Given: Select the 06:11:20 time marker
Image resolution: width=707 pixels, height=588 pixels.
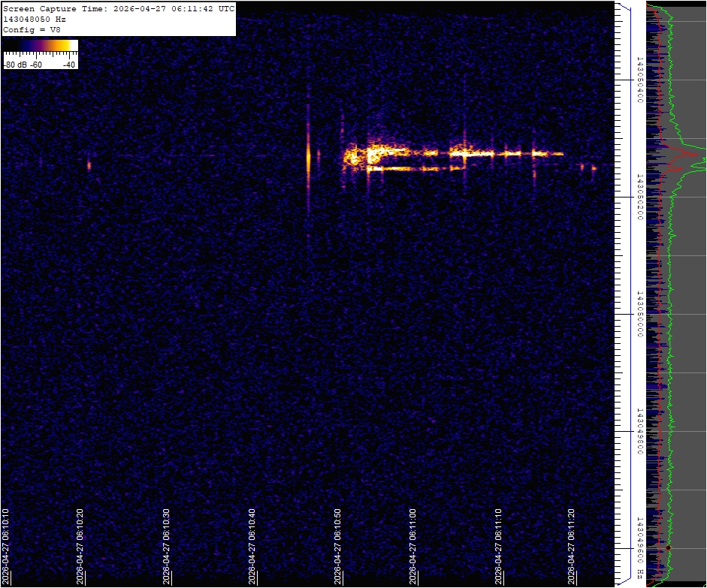Looking at the screenshot, I should (x=573, y=546).
